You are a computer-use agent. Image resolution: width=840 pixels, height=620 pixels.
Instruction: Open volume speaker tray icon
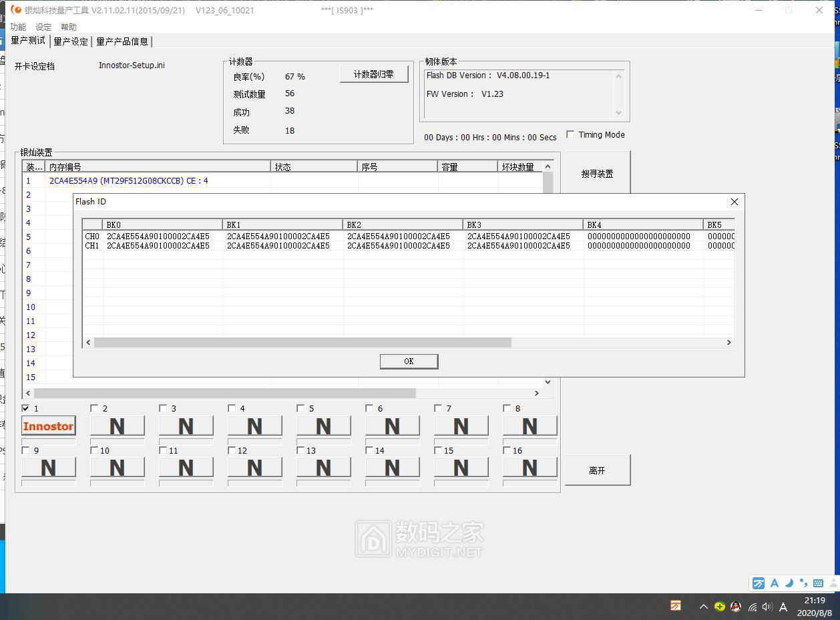click(x=767, y=607)
